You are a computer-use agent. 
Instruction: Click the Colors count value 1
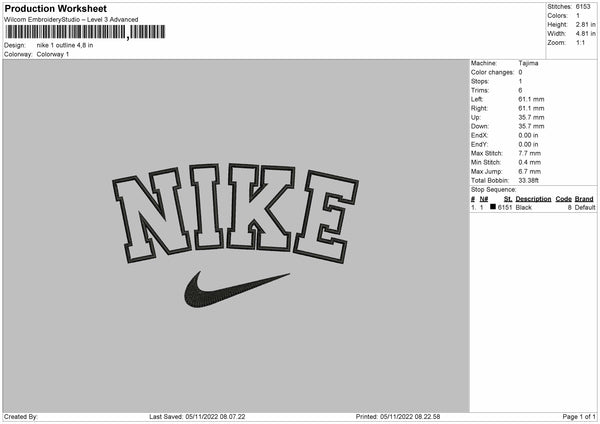pyautogui.click(x=578, y=16)
